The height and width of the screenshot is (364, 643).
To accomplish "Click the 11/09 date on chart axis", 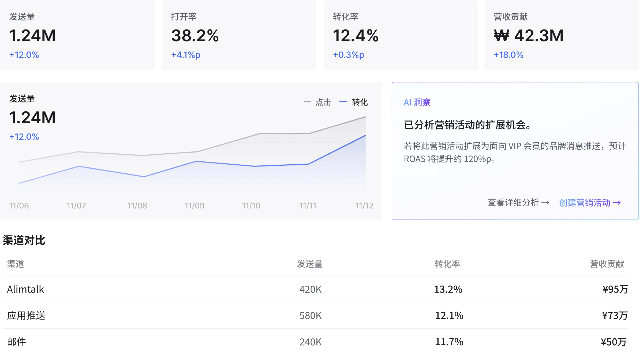I will coord(195,206).
